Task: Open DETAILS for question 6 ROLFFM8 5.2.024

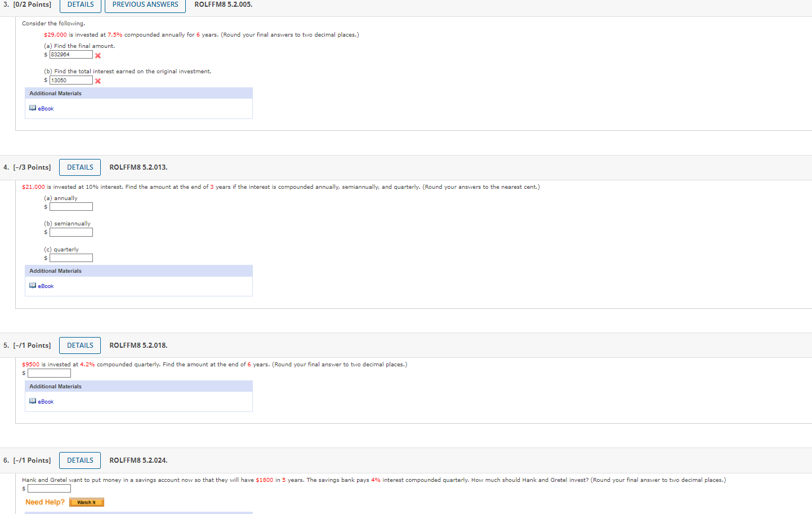Action: pyautogui.click(x=80, y=460)
